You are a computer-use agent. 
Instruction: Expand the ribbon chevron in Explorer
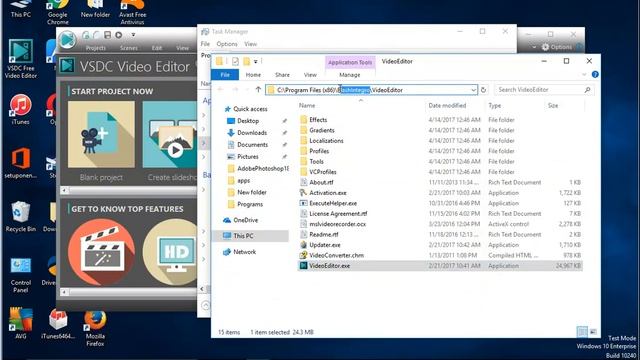584,74
